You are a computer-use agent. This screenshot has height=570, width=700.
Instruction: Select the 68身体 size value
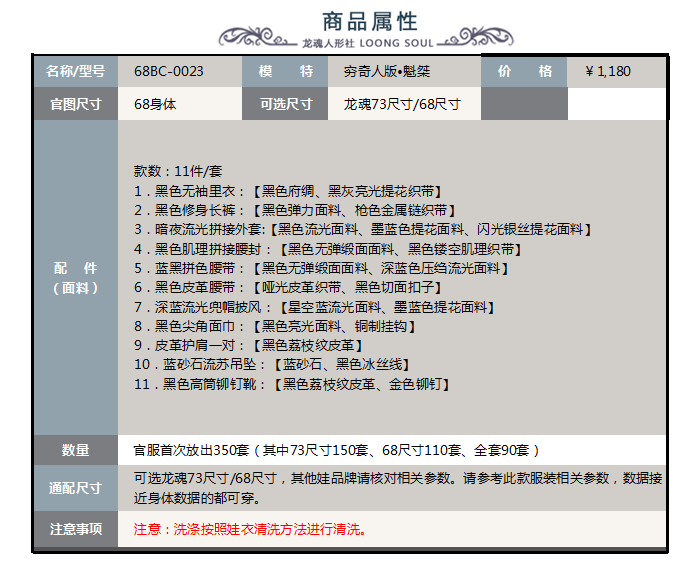pyautogui.click(x=155, y=103)
